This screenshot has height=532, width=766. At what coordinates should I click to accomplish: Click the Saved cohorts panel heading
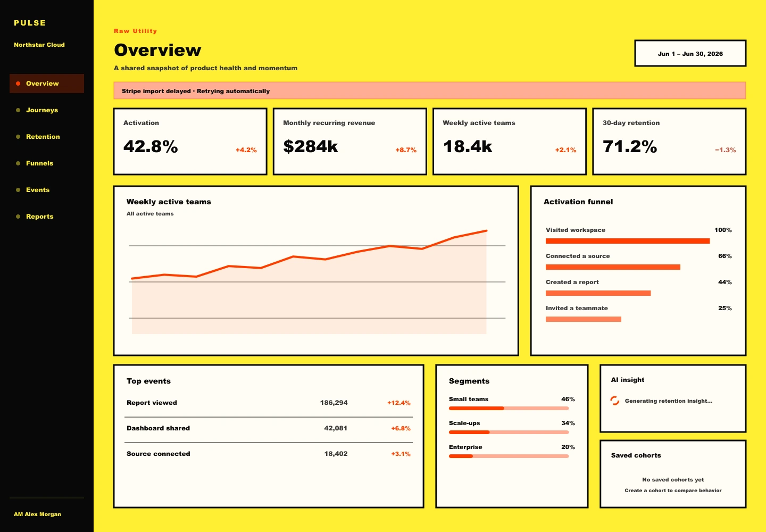[636, 455]
